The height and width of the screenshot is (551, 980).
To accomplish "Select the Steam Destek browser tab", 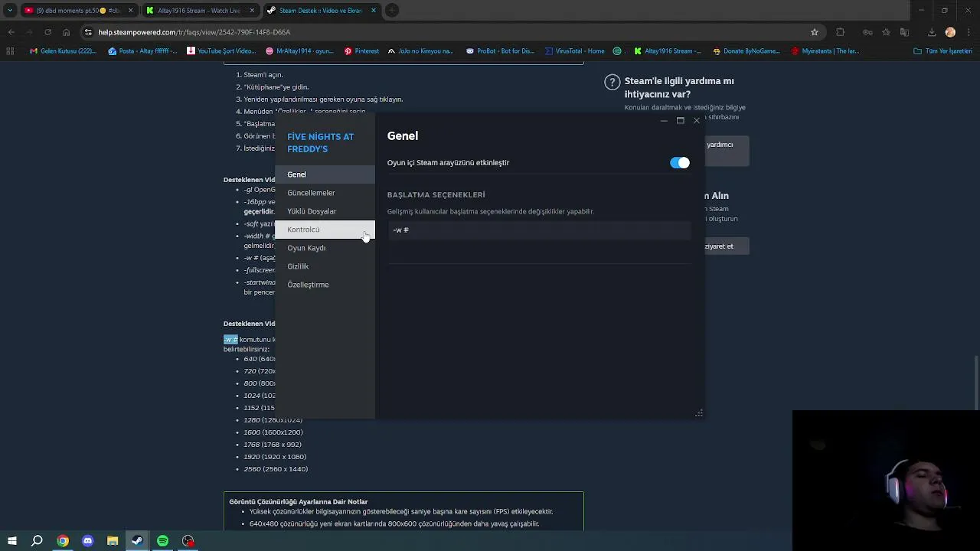I will pos(320,11).
